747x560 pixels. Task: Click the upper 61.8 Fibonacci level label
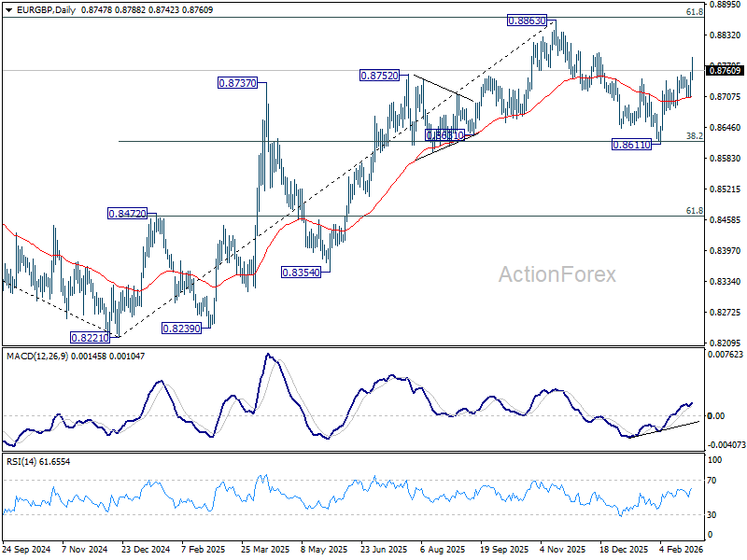tap(694, 12)
